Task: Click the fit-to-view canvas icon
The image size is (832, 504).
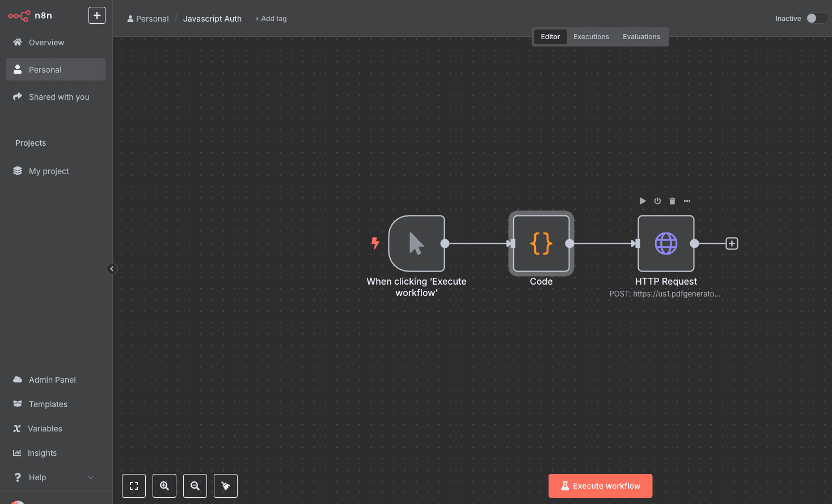Action: coord(134,486)
